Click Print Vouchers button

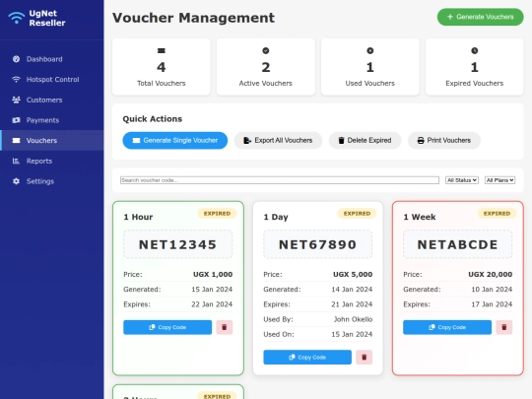pyautogui.click(x=444, y=141)
